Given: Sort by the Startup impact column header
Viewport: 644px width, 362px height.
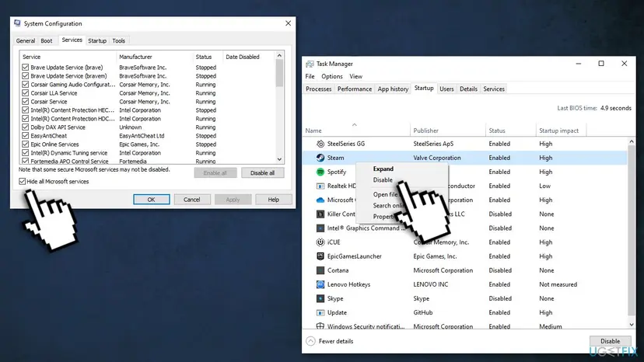Looking at the screenshot, I should point(558,131).
